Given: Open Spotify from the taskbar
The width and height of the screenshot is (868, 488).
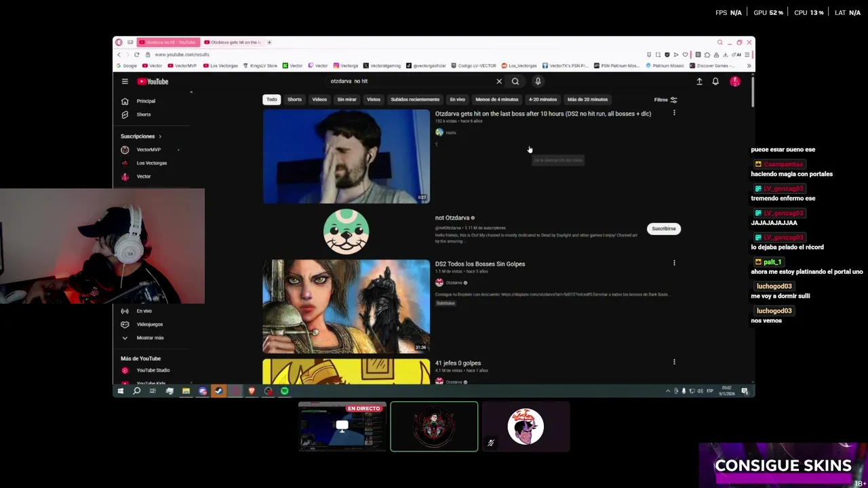Looking at the screenshot, I should 284,391.
